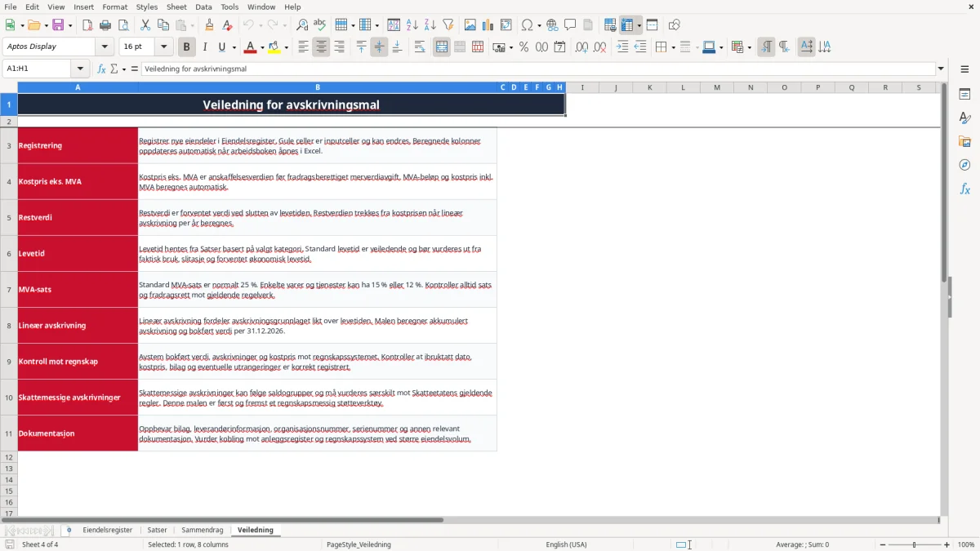
Task: Open the Styles menu
Action: 147,7
